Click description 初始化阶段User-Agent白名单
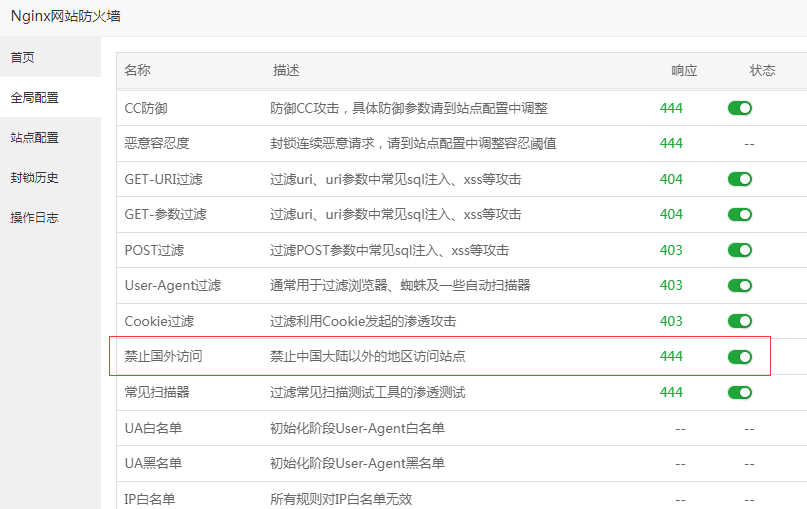This screenshot has height=509, width=807. tap(358, 428)
